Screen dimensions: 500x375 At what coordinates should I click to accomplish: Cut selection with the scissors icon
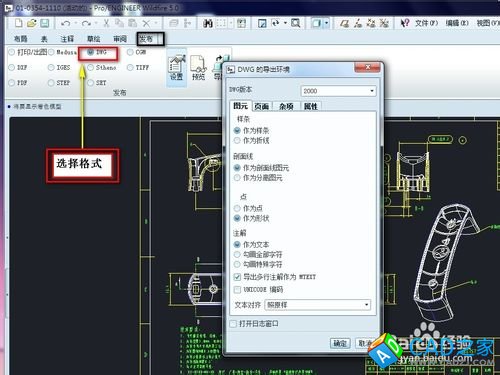(x=106, y=23)
